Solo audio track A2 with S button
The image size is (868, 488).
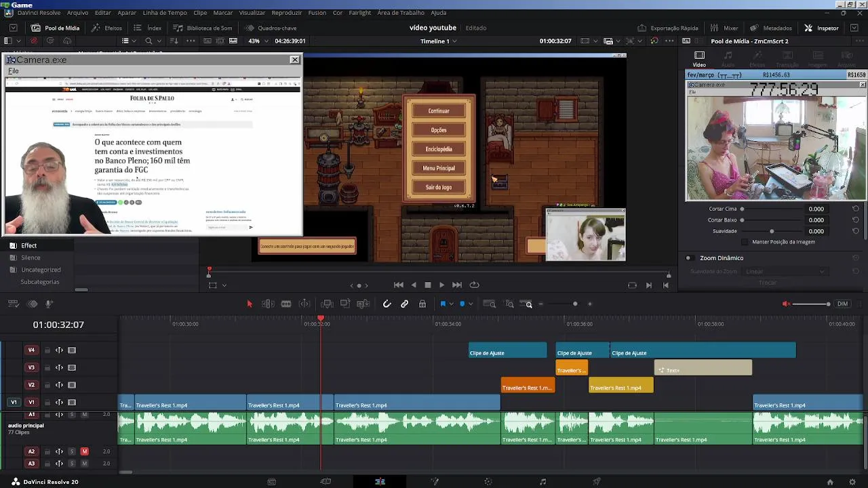[72, 451]
